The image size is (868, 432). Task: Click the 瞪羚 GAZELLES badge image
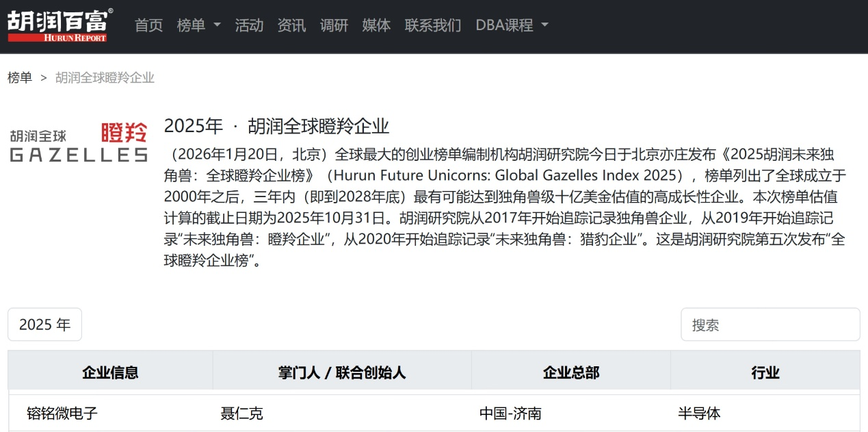click(77, 140)
